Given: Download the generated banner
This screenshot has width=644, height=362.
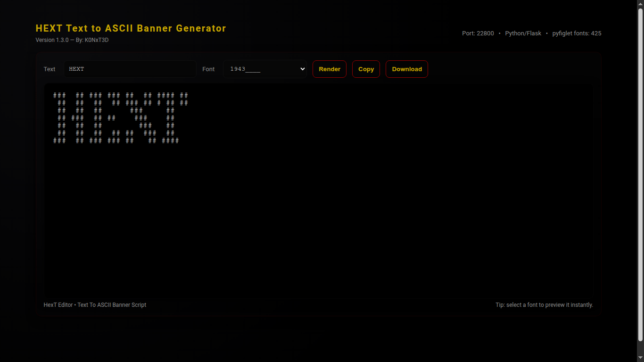Looking at the screenshot, I should coord(406,69).
